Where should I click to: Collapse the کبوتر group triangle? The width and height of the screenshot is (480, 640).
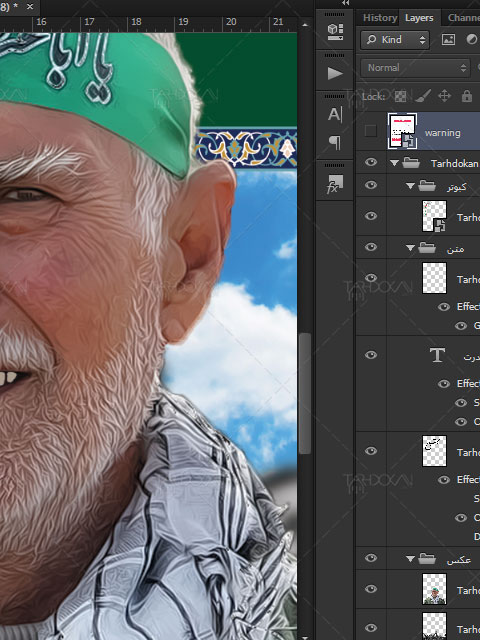click(x=410, y=186)
